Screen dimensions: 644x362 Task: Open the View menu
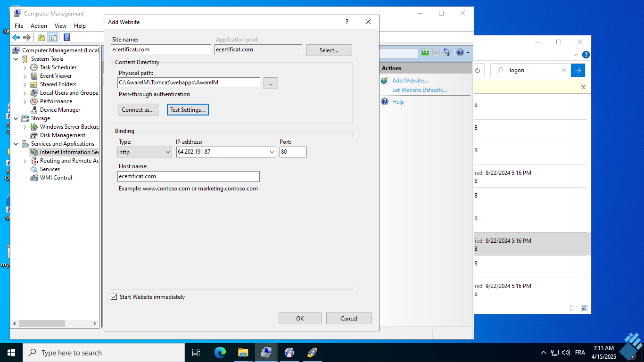[60, 26]
